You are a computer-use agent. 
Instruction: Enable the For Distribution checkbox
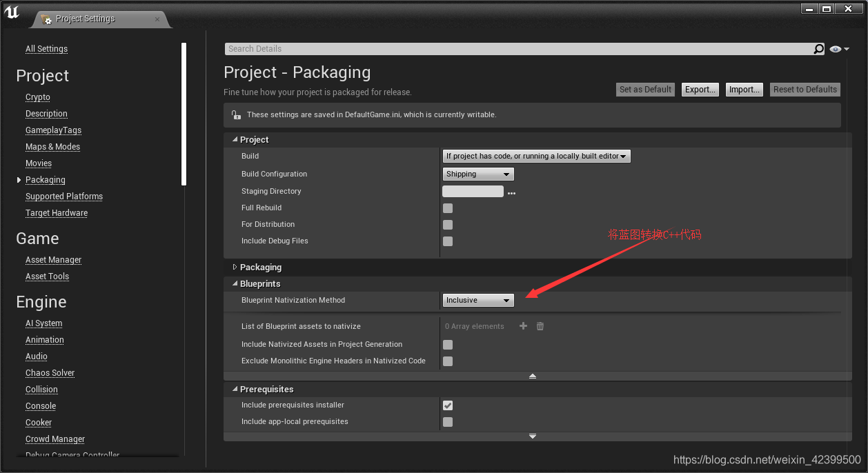448,225
